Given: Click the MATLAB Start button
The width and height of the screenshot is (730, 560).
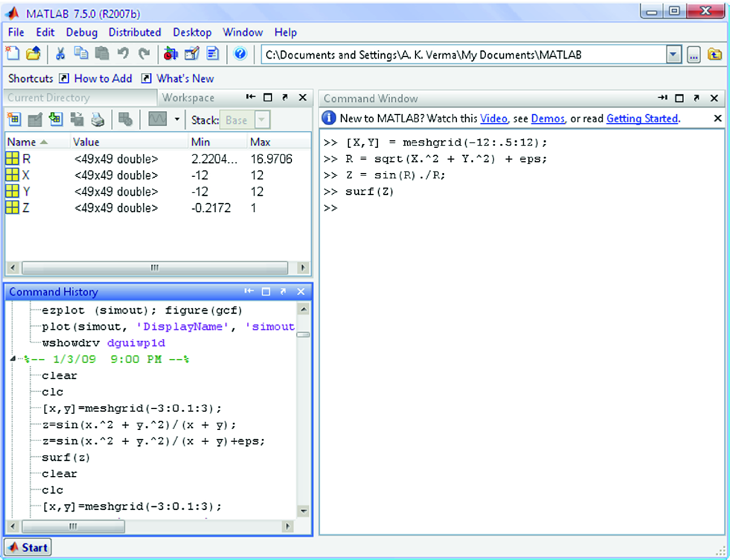Looking at the screenshot, I should click(x=28, y=547).
